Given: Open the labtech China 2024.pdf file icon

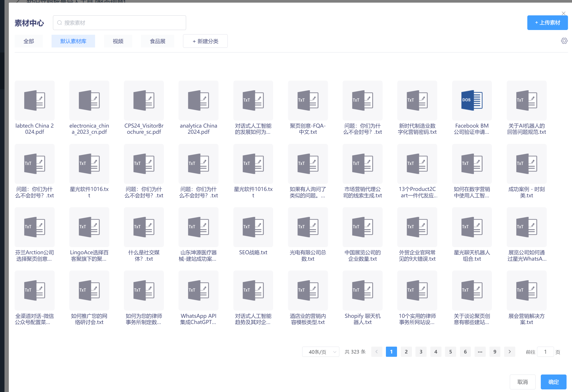Looking at the screenshot, I should pos(35,100).
